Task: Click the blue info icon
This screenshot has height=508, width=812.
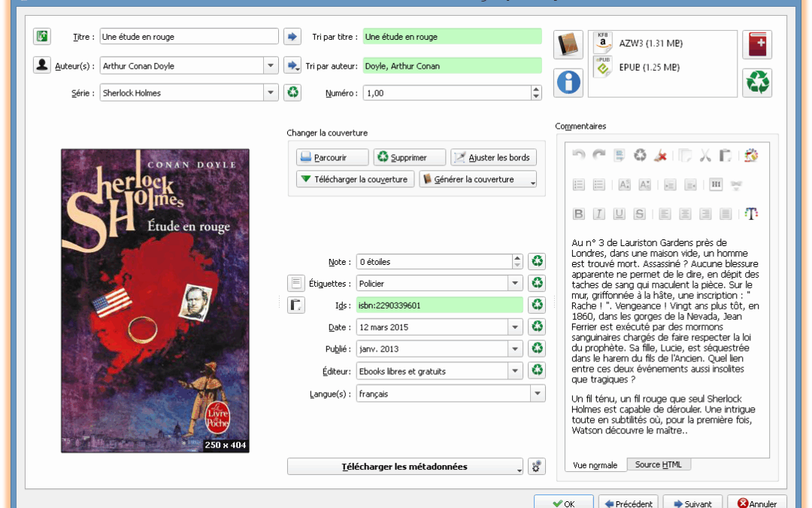Action: (568, 83)
